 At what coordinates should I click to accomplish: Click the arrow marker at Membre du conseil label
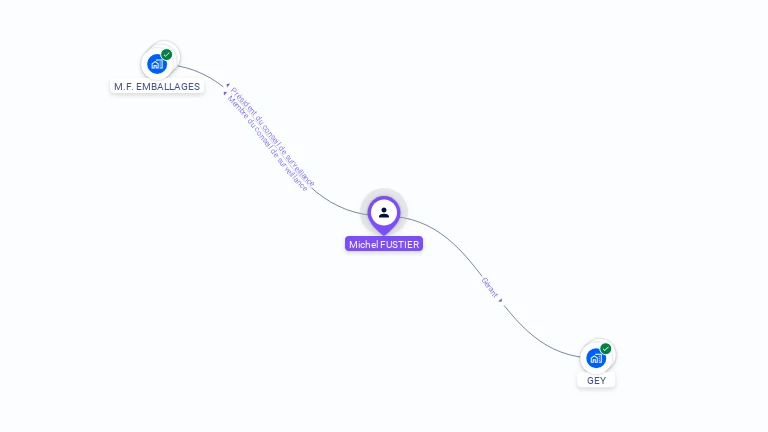click(225, 93)
